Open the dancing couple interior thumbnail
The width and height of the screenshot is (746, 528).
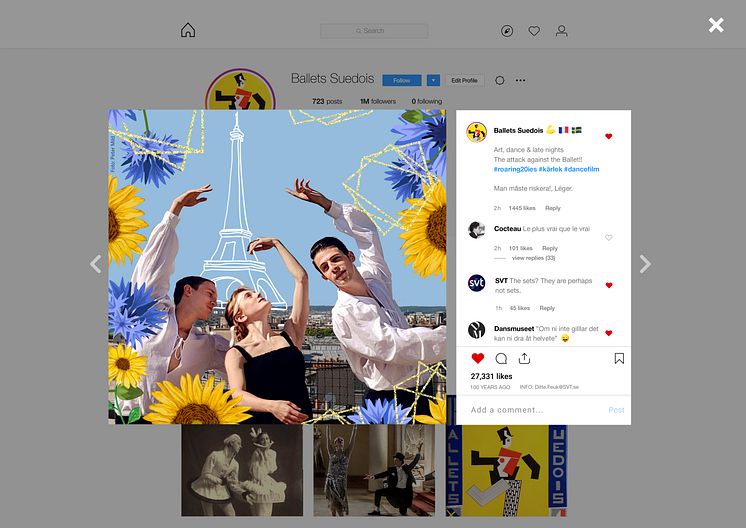(374, 470)
